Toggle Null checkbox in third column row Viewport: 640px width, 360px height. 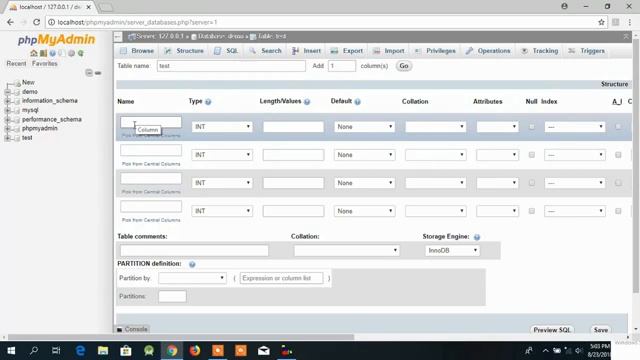point(531,183)
